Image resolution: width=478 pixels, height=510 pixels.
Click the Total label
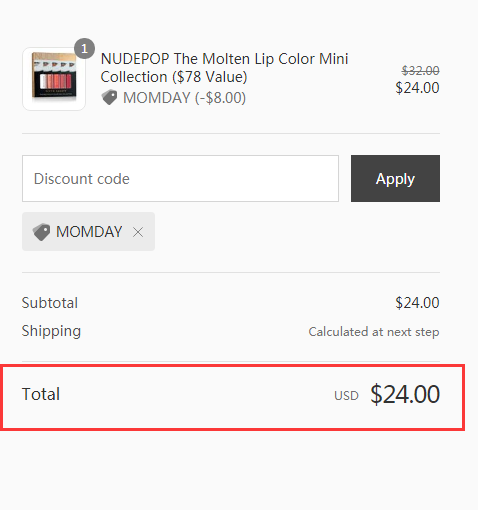point(41,394)
